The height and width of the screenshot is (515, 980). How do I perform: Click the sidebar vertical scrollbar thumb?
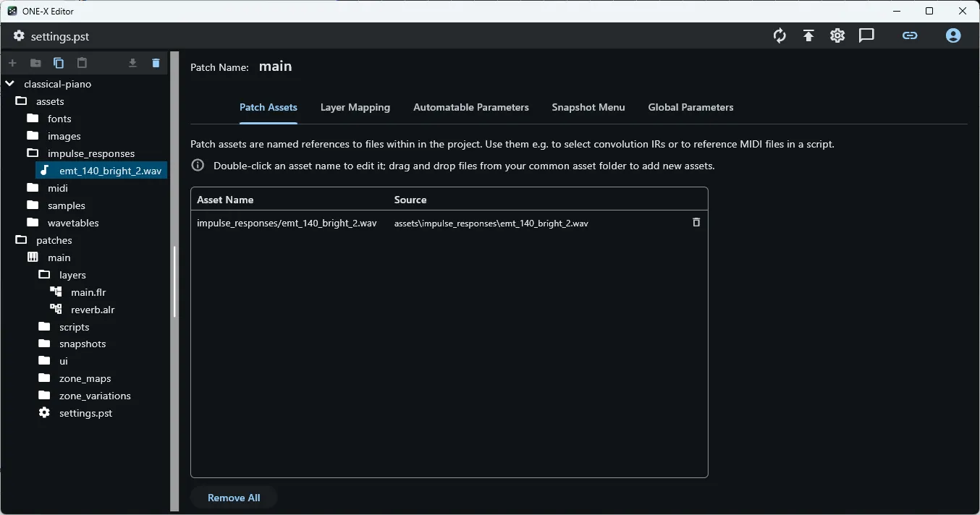tap(174, 282)
